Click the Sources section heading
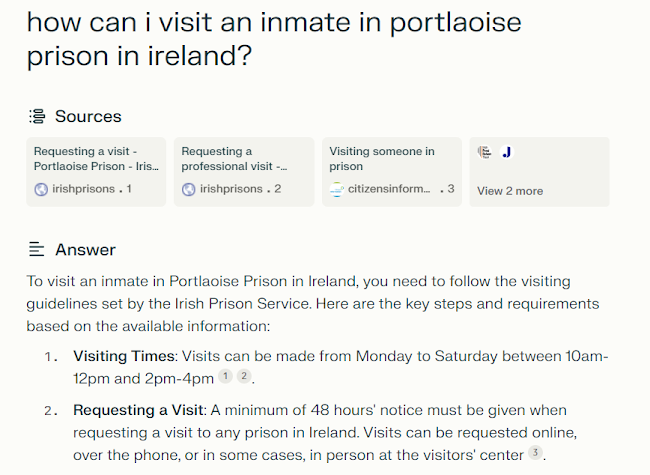Screen dimensions: 650x475 pos(88,117)
